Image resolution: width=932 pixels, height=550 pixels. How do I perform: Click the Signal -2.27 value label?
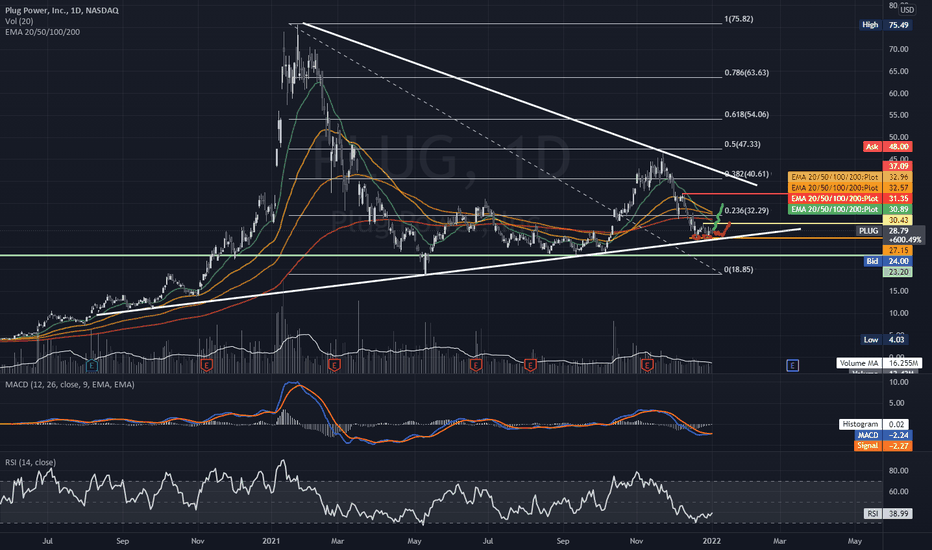883,445
